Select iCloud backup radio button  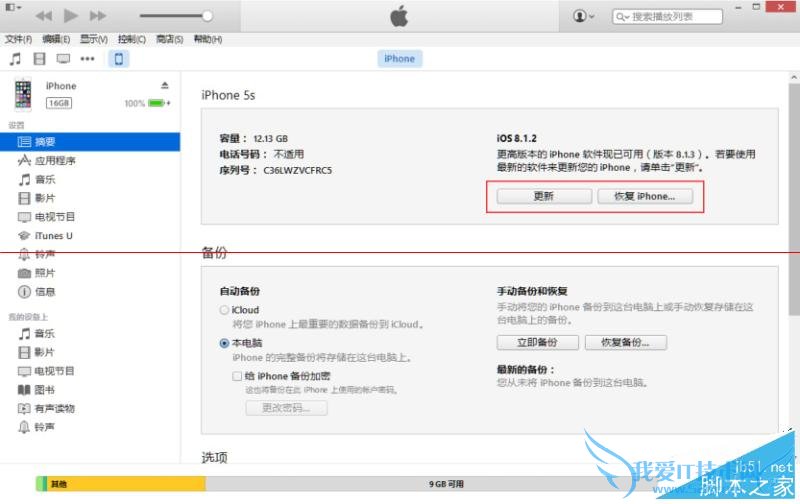(224, 310)
